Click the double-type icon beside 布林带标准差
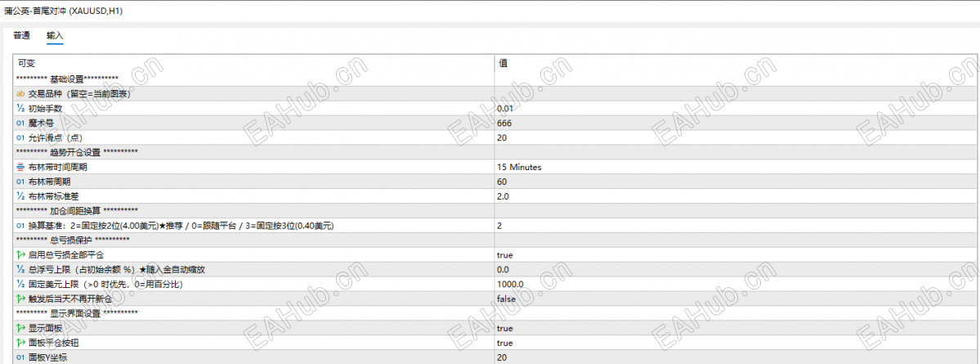Screen dimensions: 980x364 point(20,196)
